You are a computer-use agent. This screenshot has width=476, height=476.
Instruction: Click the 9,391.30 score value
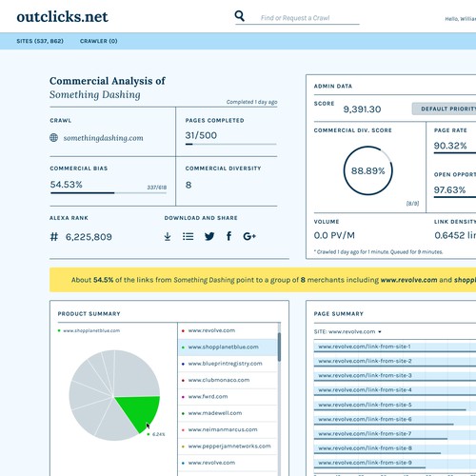tap(362, 109)
